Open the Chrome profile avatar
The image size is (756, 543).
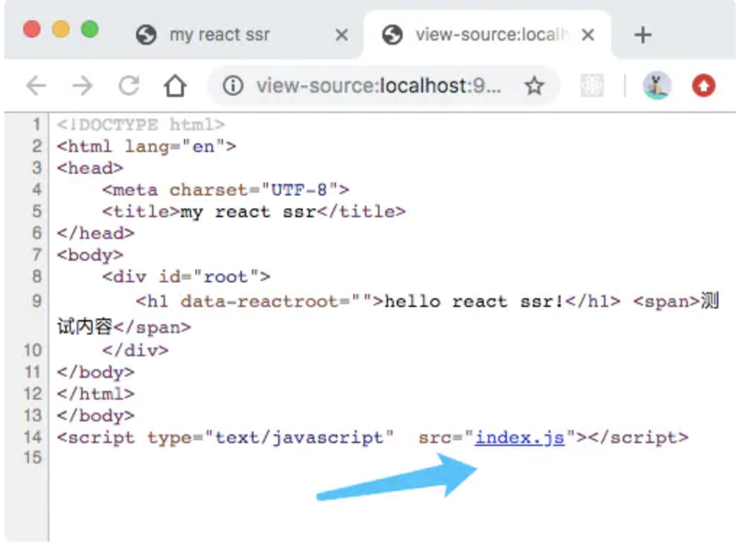click(x=657, y=87)
